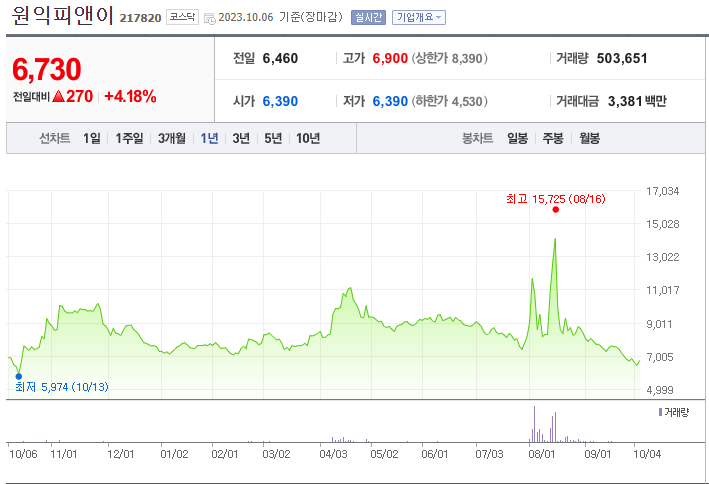Click the 선차트 label
The width and height of the screenshot is (709, 484).
coord(55,138)
